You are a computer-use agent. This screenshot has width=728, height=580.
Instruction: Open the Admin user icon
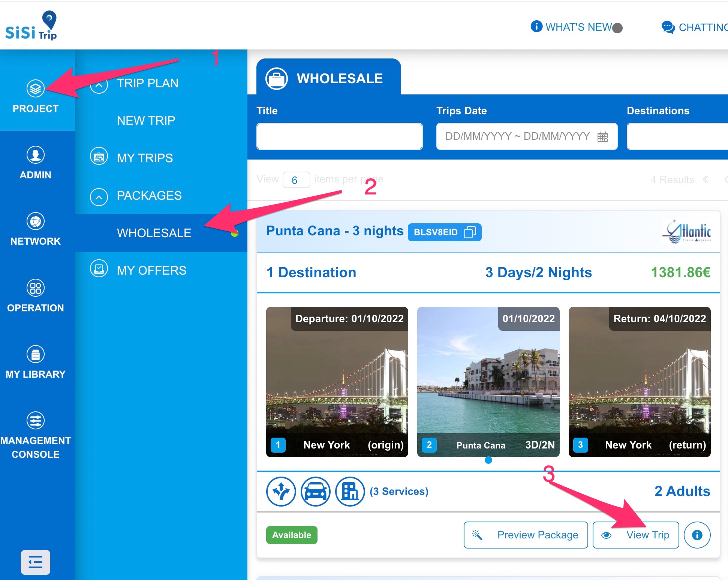click(x=36, y=155)
